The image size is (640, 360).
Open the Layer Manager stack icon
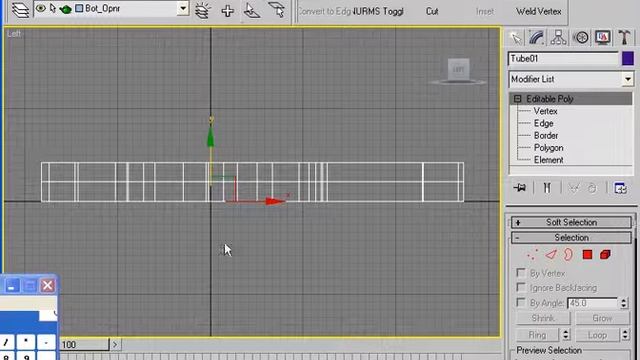[x=20, y=10]
